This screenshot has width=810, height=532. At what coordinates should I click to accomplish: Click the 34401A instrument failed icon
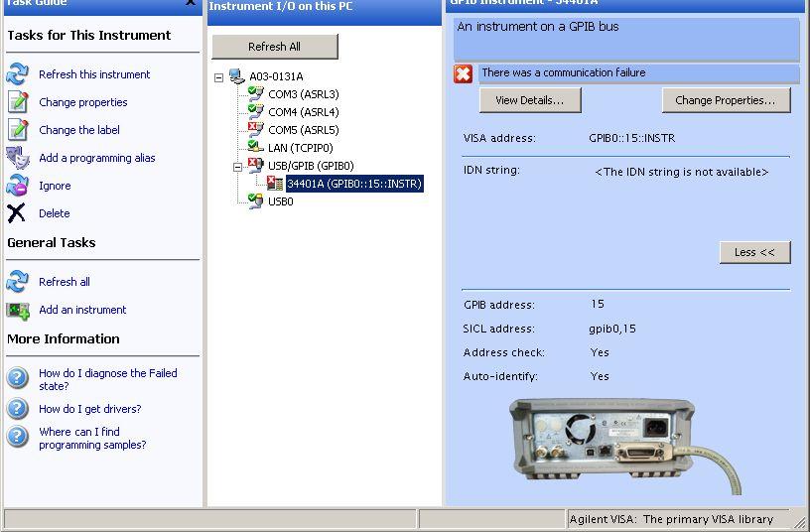275,183
